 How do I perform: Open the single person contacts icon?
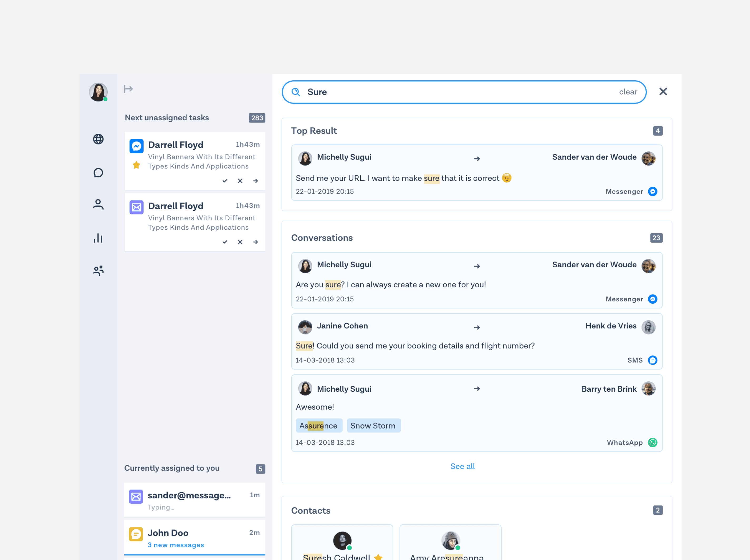click(x=98, y=204)
